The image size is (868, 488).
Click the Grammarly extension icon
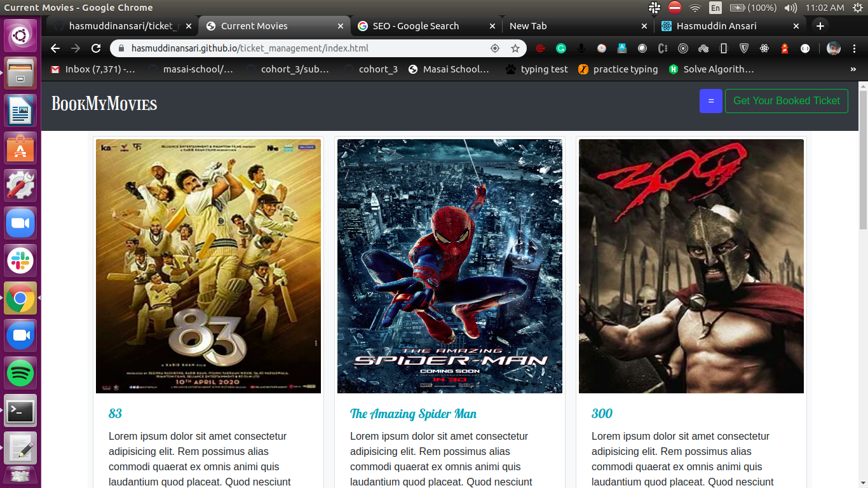pos(561,48)
